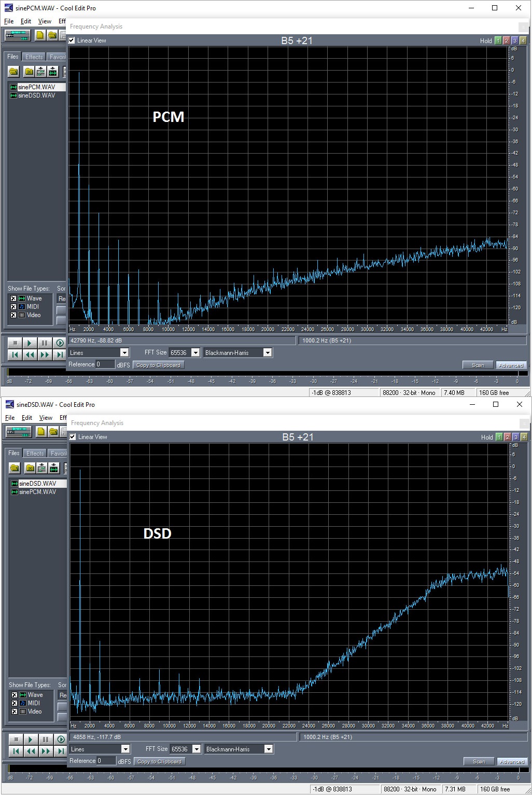Switch views using the waveform view toolbar icon
Image resolution: width=532 pixels, height=795 pixels.
18,35
